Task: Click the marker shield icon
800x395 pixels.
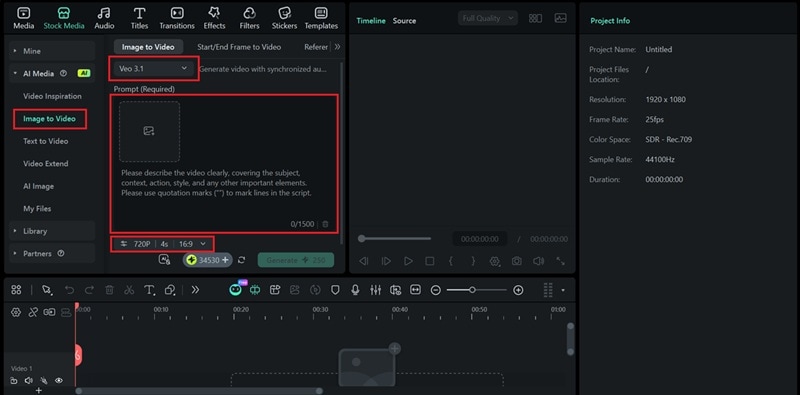Action: tap(335, 290)
